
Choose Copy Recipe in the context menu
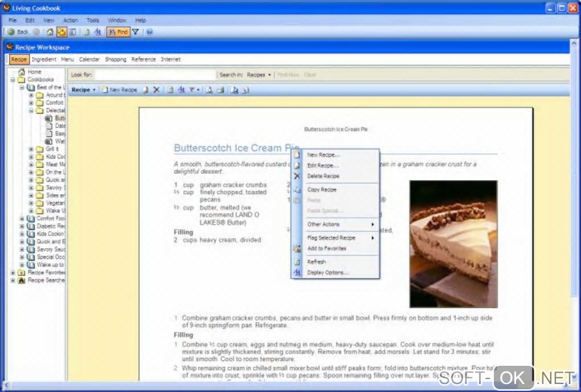(x=335, y=190)
